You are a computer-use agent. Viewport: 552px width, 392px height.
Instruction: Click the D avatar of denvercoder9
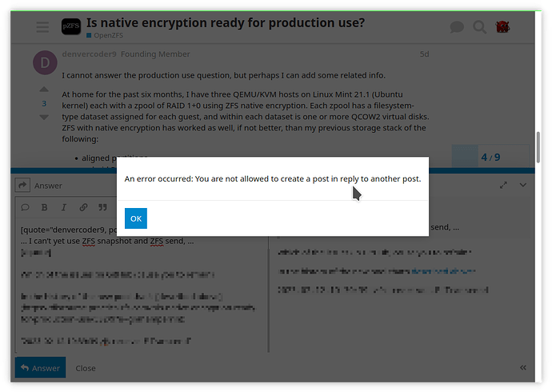pos(45,62)
